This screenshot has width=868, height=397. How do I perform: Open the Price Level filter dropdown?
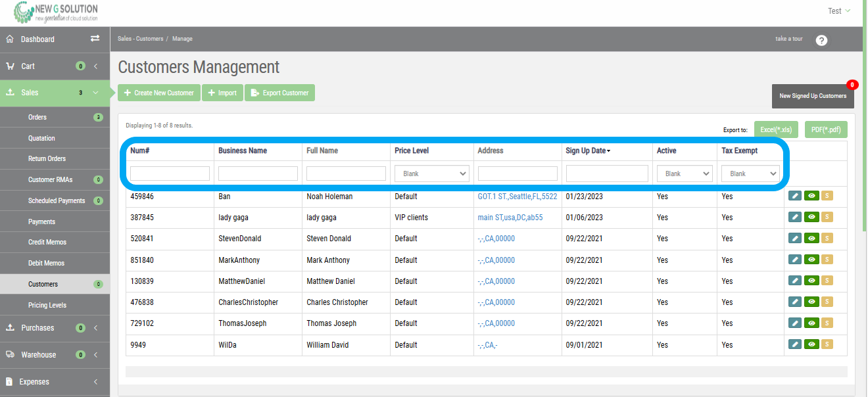point(431,173)
